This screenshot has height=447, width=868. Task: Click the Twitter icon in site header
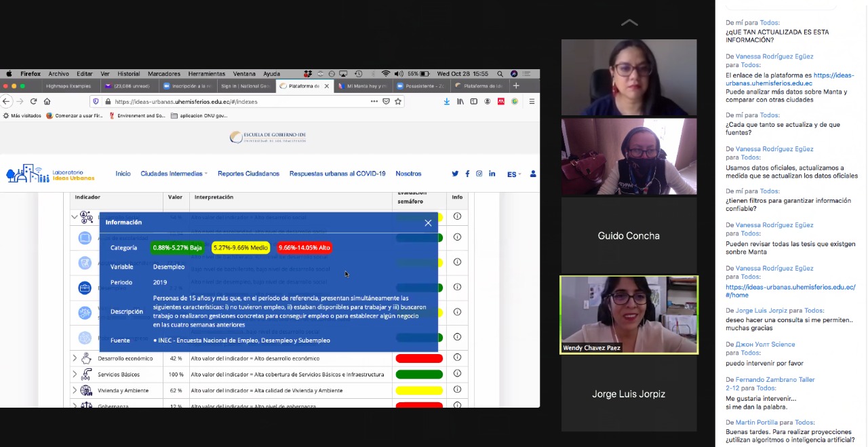pyautogui.click(x=455, y=174)
